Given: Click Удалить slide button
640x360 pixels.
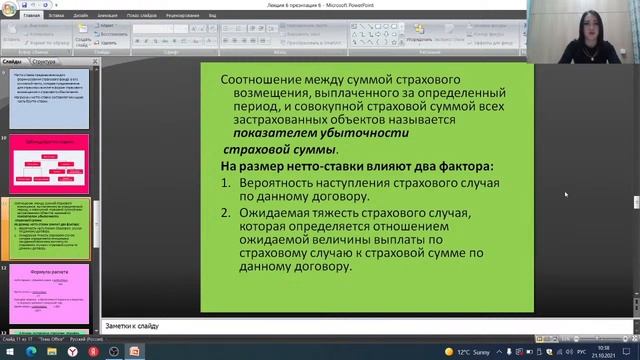Looking at the screenshot, I should [x=106, y=42].
